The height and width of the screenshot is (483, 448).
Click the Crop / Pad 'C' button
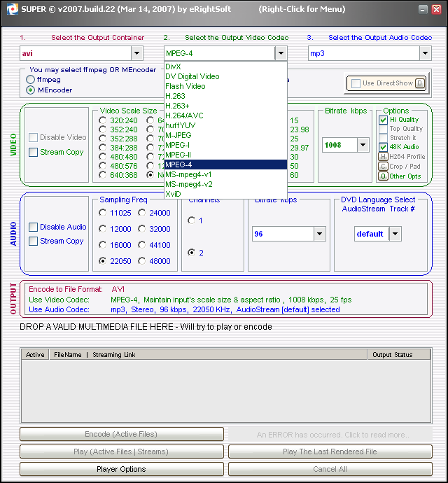coord(383,167)
